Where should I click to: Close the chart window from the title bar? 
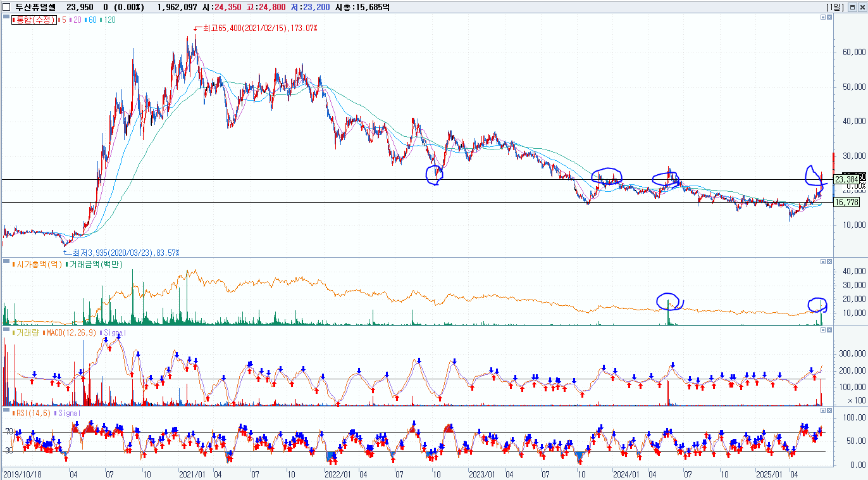click(862, 7)
